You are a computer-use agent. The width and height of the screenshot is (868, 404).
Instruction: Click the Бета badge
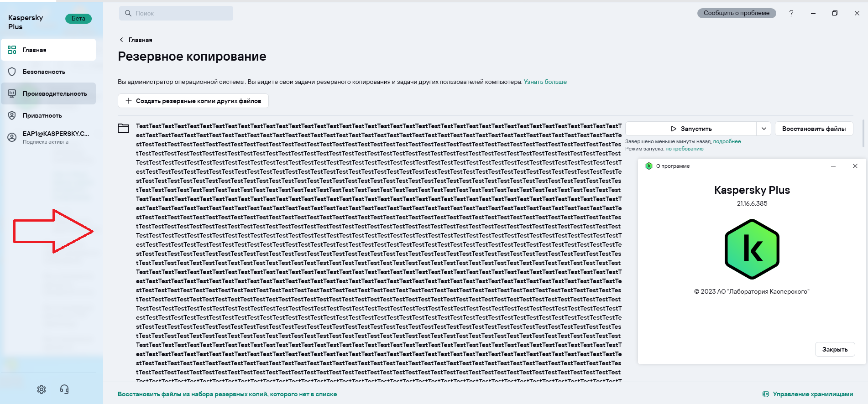(78, 19)
